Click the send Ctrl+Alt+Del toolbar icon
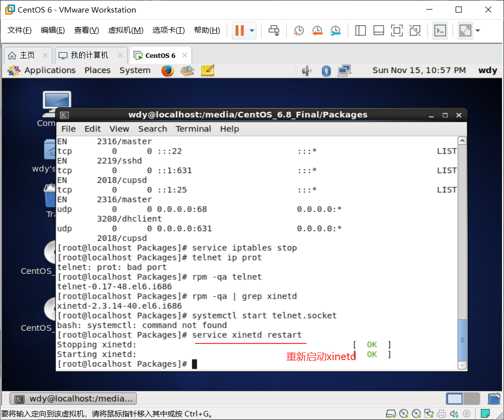 [x=274, y=31]
